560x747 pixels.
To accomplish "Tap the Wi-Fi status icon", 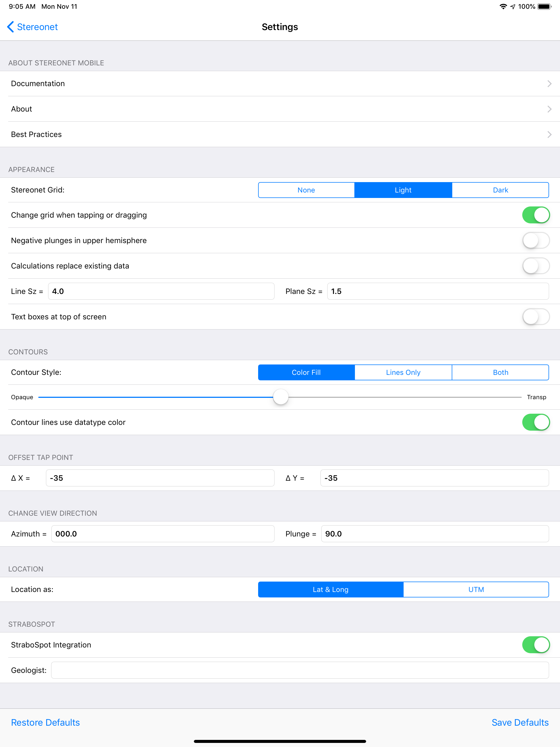I will [x=503, y=6].
